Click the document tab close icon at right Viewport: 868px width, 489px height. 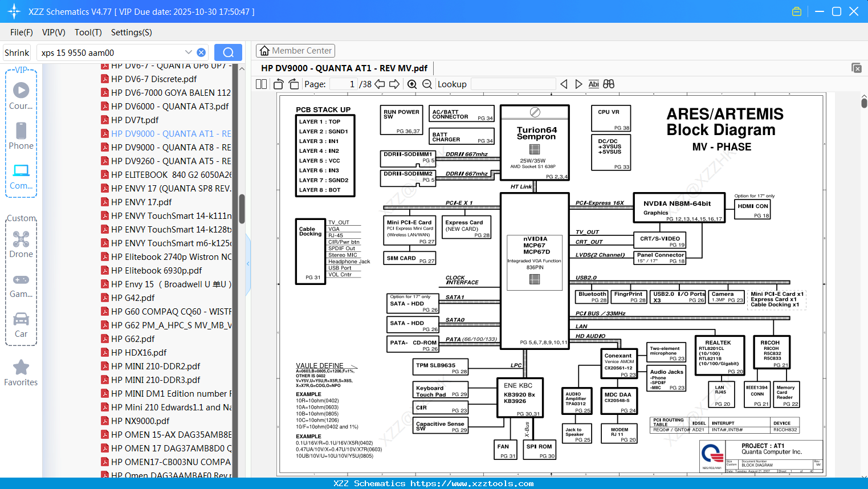[857, 68]
